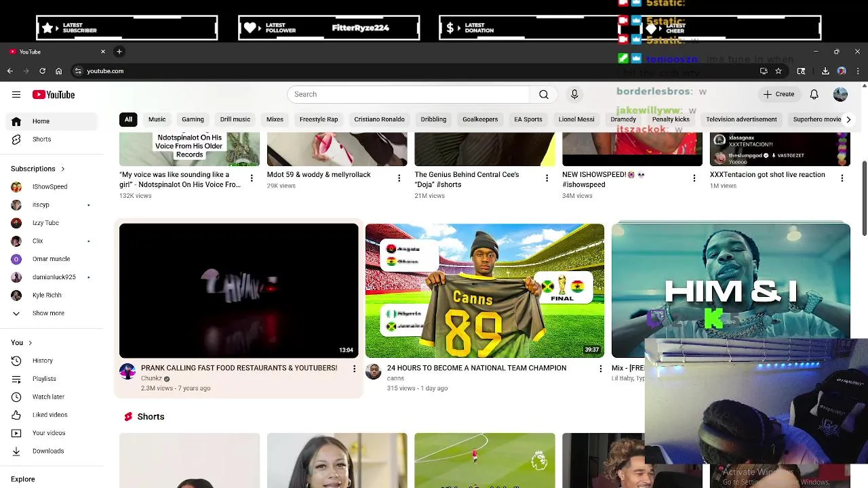
Task: Open options for XXXTentacion video
Action: (842, 178)
